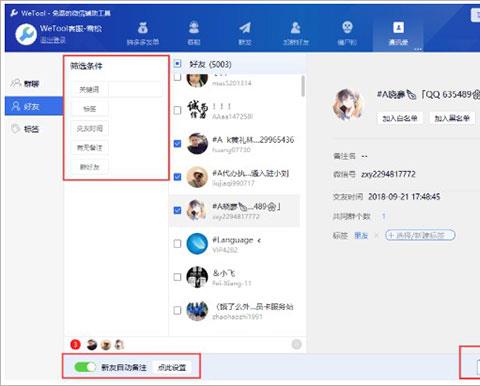This screenshot has width=480, height=386.
Task: Check the box for contact AAaa147258l
Action: (178, 110)
